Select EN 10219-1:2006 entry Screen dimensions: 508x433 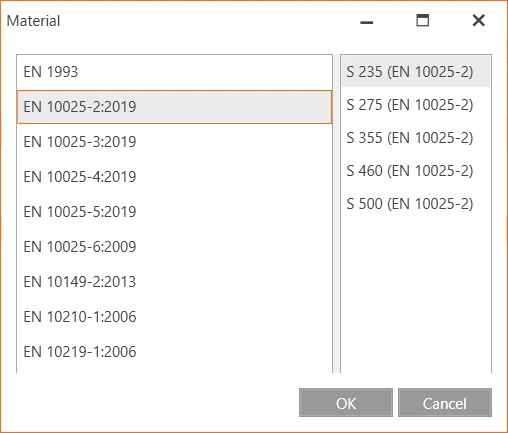[x=174, y=352]
